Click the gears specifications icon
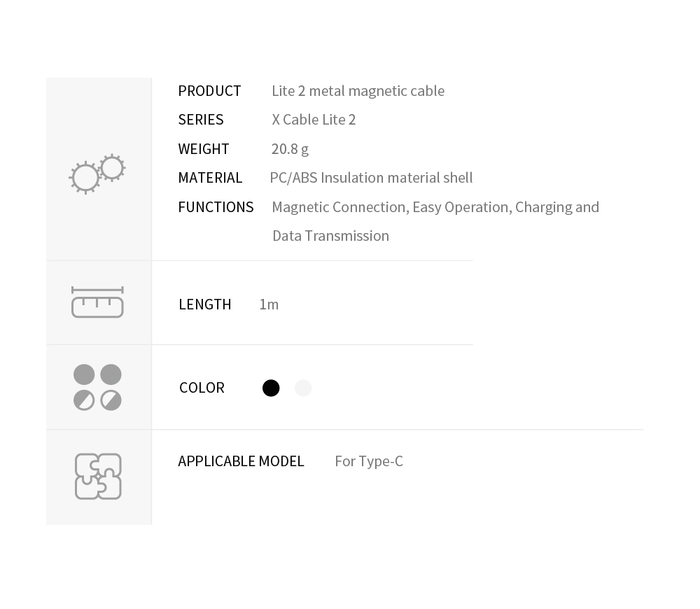The width and height of the screenshot is (700, 609). pyautogui.click(x=97, y=174)
